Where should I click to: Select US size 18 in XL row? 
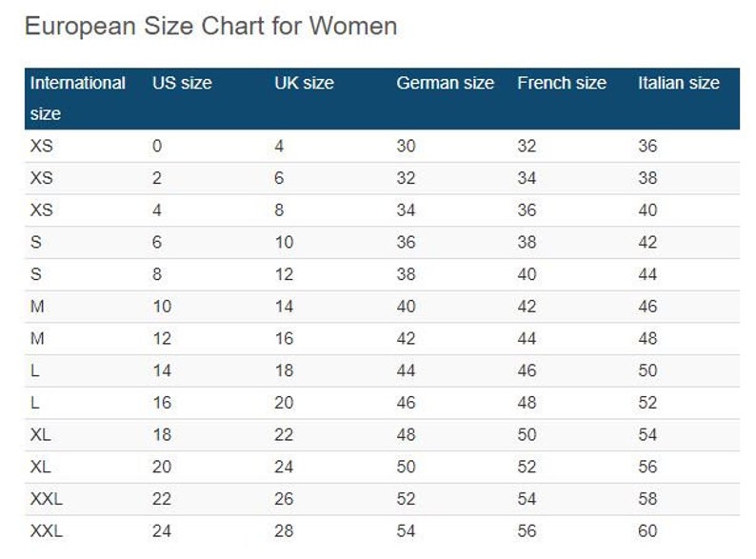click(162, 434)
